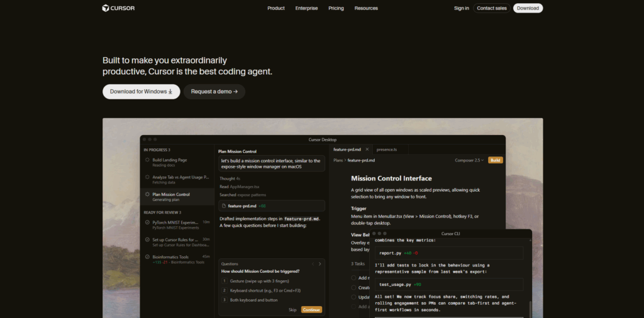644x318 pixels.
Task: Check the task circle beginning with "Creat"
Action: coord(353,288)
